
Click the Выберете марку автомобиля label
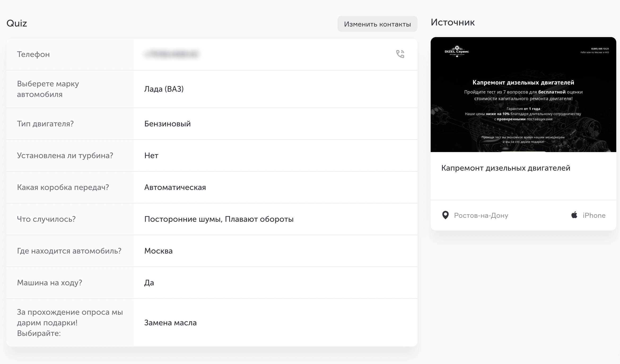48,89
